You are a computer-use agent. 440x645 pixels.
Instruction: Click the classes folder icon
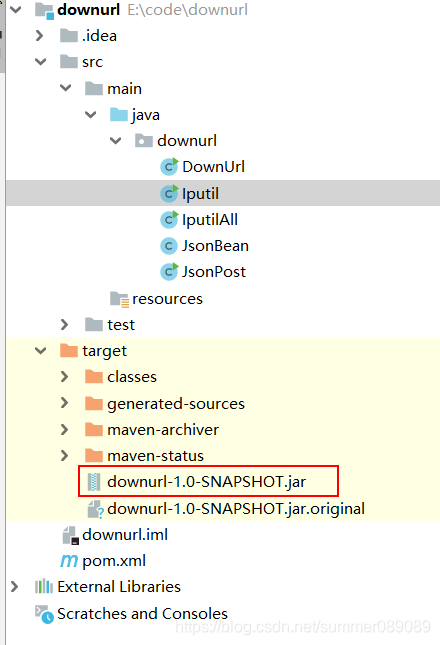point(94,377)
